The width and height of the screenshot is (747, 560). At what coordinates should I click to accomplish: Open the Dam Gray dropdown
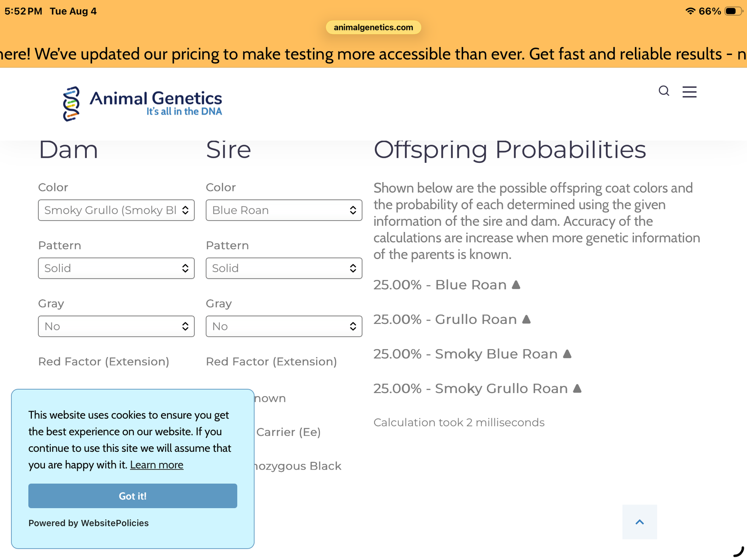[x=116, y=326]
